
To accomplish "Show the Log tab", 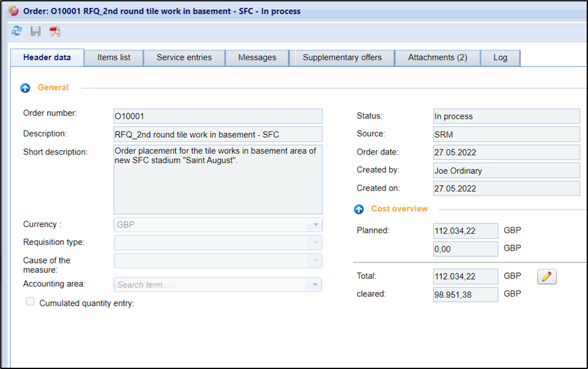I will 500,58.
